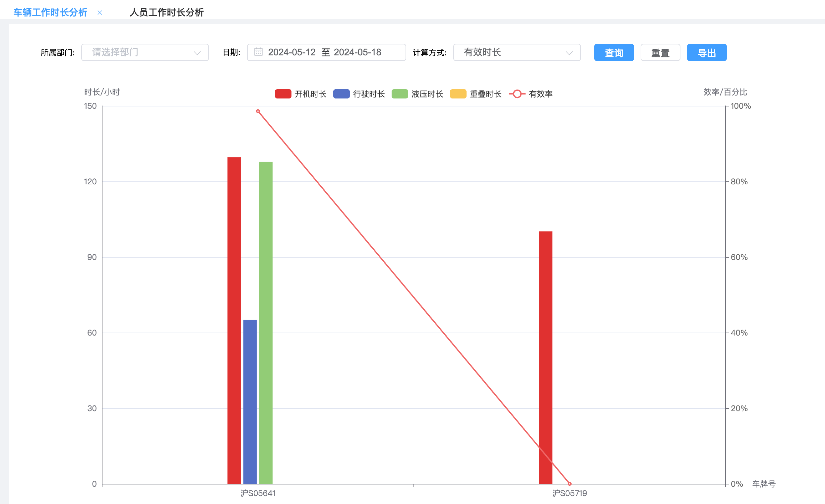
Task: Toggle the 液压时长 green legend swatch
Action: click(x=400, y=94)
